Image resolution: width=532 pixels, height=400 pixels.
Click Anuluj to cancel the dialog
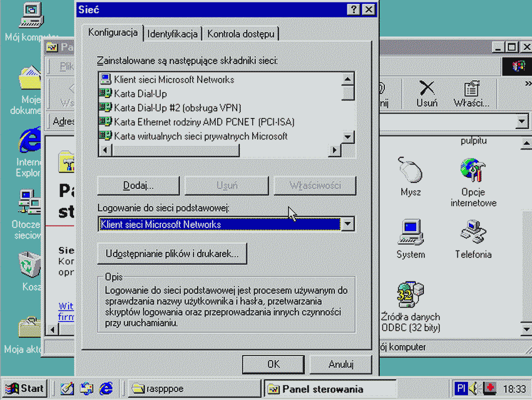pyautogui.click(x=341, y=364)
